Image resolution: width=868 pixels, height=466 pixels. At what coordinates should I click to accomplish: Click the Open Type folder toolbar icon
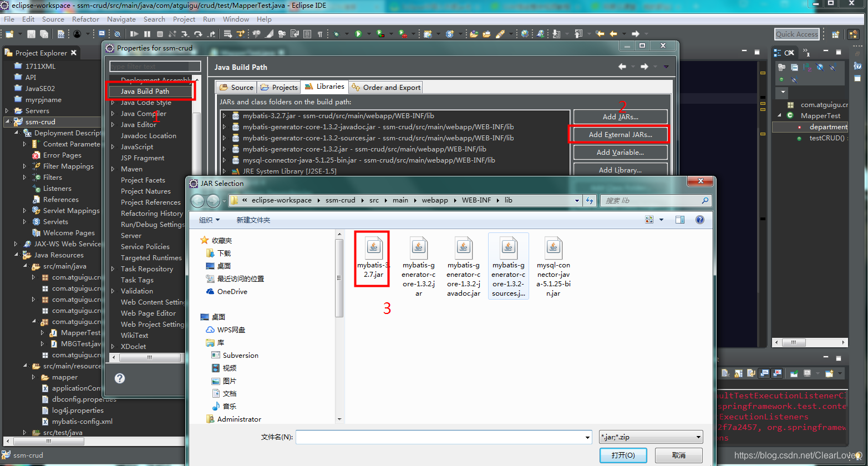coord(474,34)
